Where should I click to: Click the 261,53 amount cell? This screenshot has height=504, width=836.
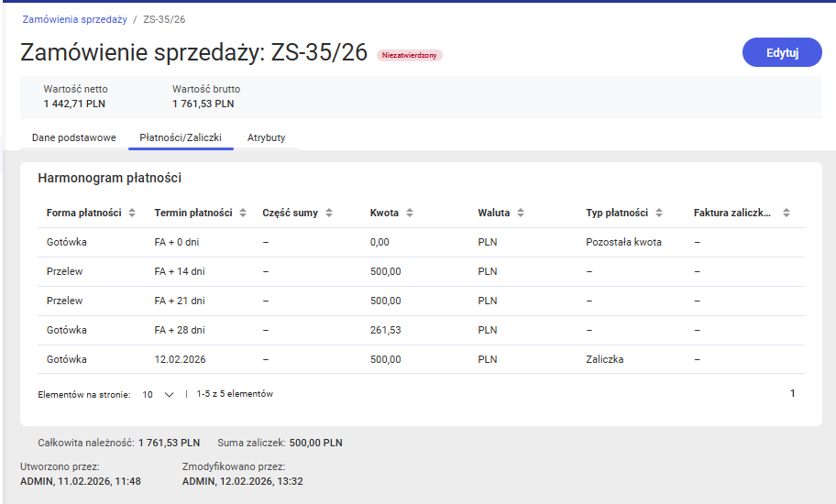[x=386, y=330]
